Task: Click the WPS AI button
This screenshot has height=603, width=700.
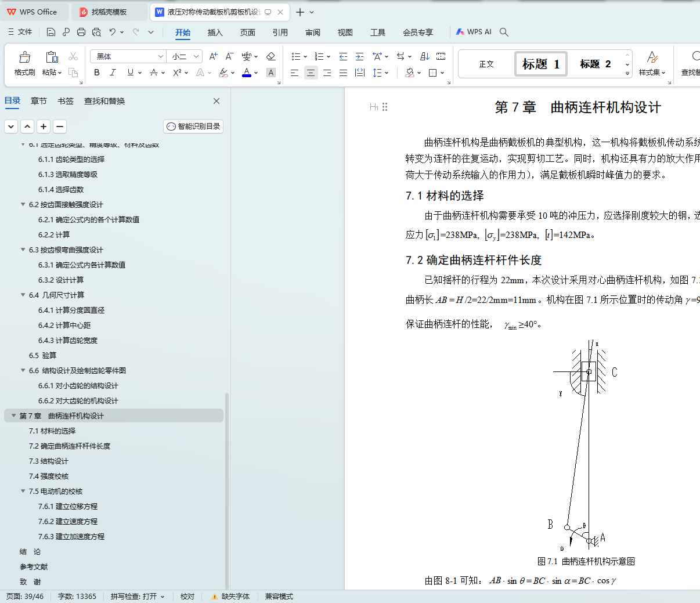Action: pyautogui.click(x=474, y=32)
